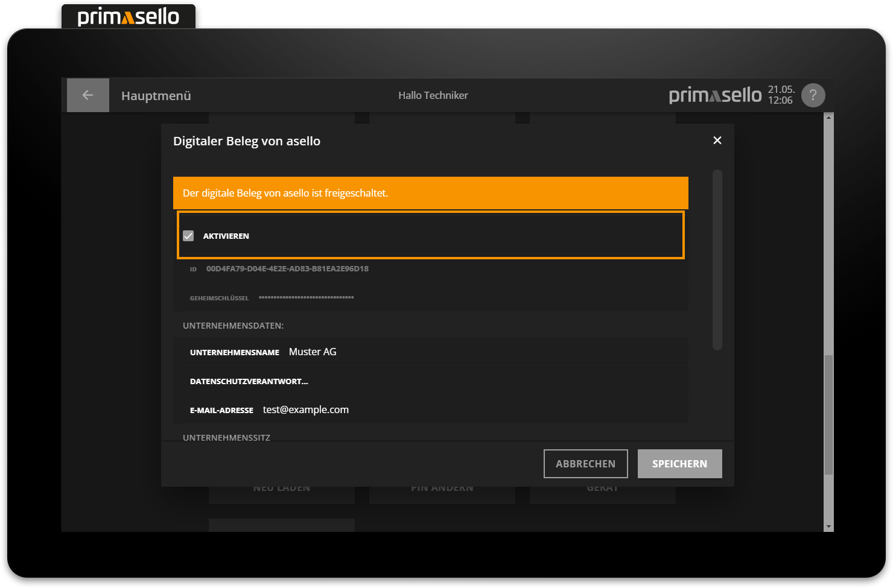893x588 pixels.
Task: Click the orange freigeschaltet notification banner
Action: pos(430,193)
